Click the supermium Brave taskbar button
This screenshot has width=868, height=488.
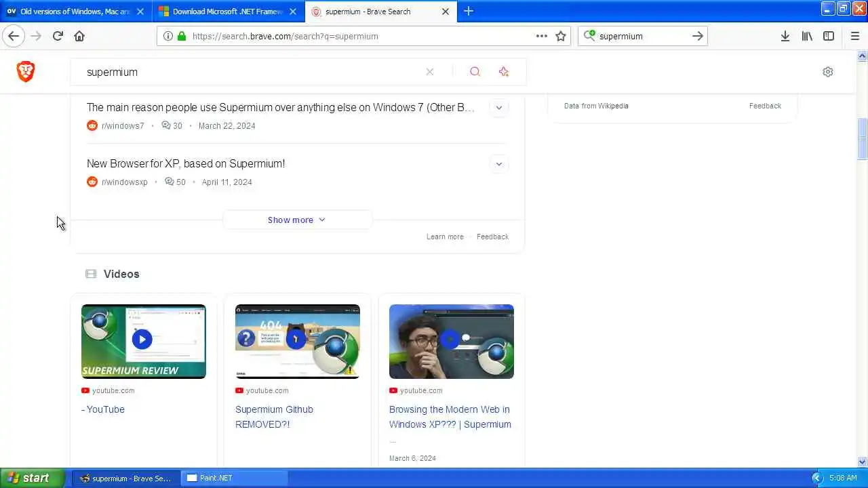click(x=126, y=478)
